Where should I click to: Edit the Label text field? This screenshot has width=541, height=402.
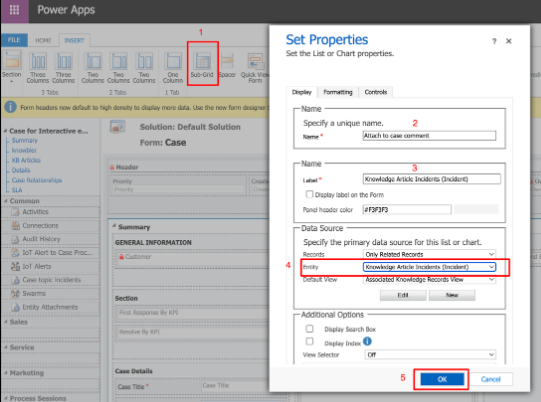pos(432,179)
